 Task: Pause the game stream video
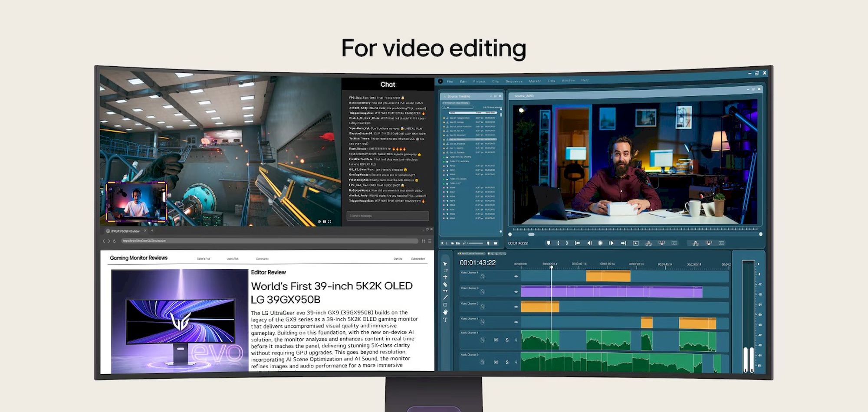[x=325, y=222]
